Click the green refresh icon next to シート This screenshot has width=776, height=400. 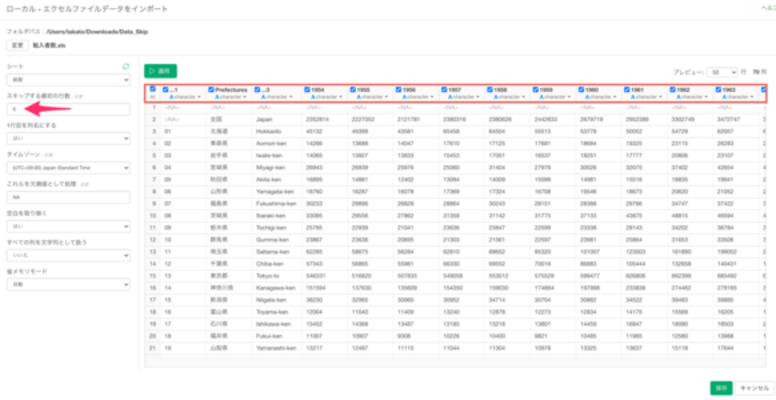[125, 66]
